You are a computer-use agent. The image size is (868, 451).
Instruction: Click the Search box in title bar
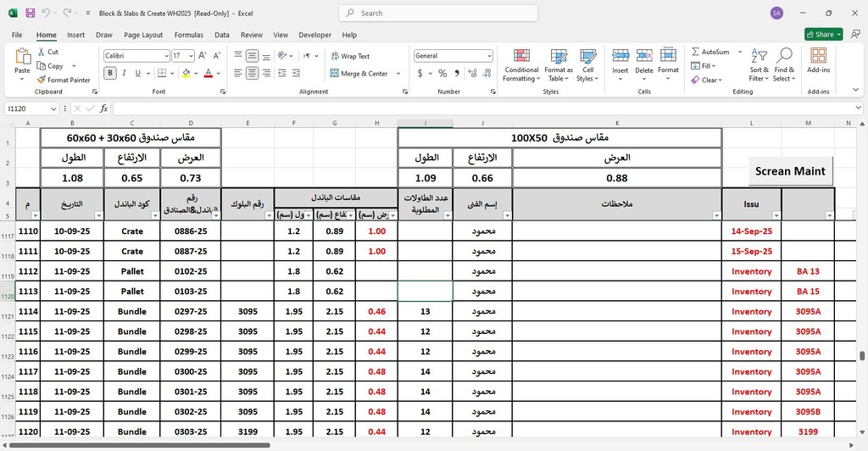(x=438, y=13)
